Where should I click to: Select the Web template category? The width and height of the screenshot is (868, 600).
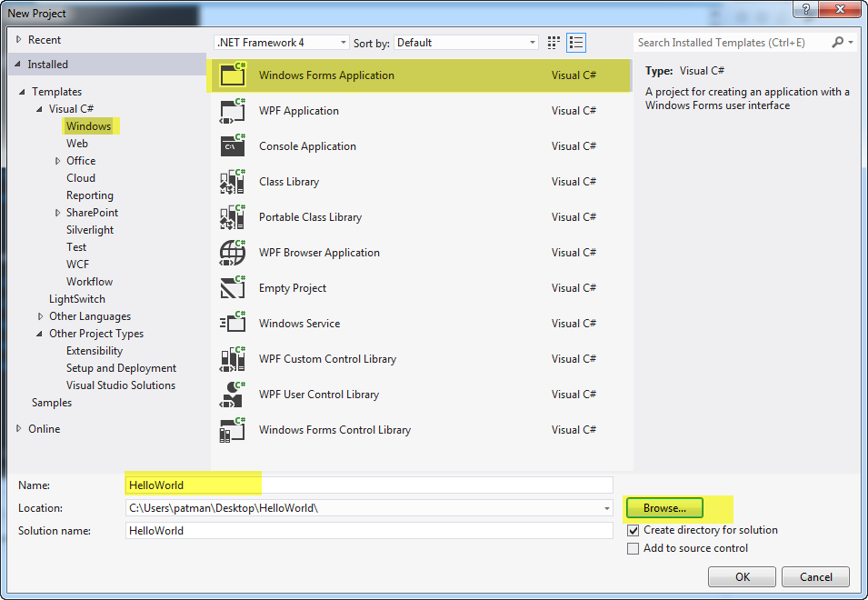pos(77,144)
